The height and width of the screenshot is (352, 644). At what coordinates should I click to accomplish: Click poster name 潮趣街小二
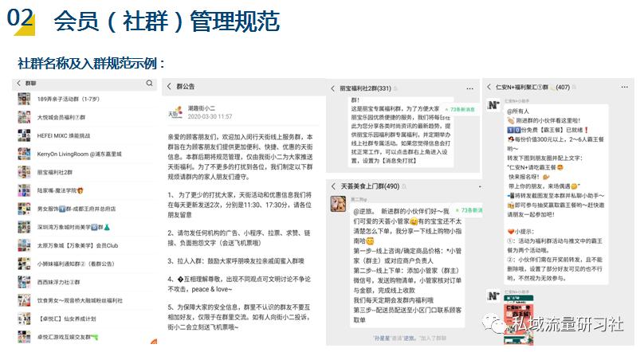click(x=201, y=108)
